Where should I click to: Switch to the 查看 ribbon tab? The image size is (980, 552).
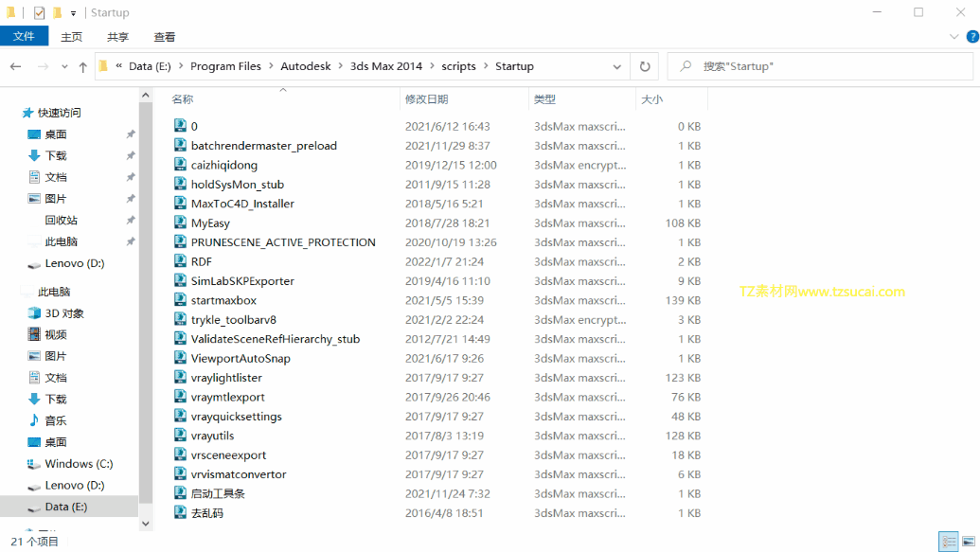[165, 37]
